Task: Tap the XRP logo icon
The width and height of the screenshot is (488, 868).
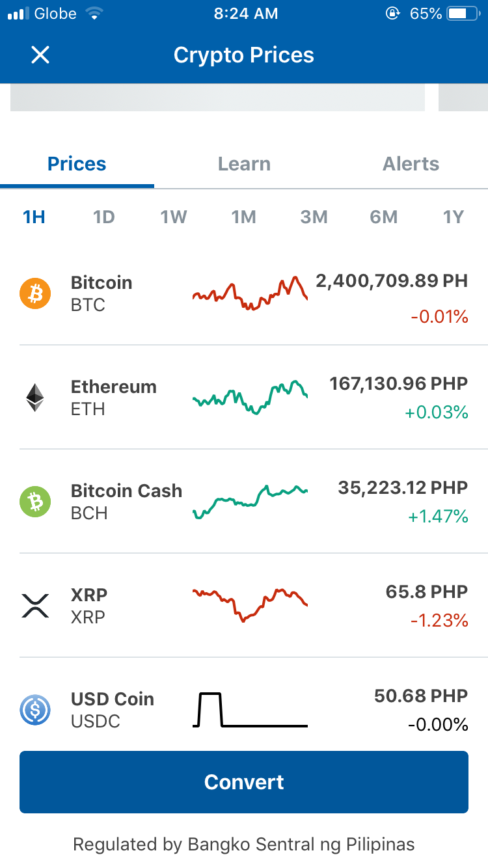Action: [x=35, y=605]
